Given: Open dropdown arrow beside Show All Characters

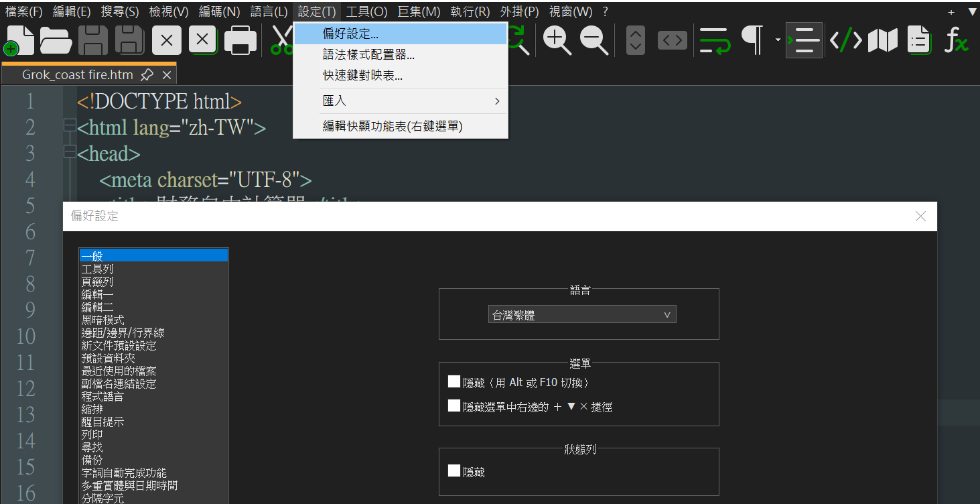Looking at the screenshot, I should 778,40.
